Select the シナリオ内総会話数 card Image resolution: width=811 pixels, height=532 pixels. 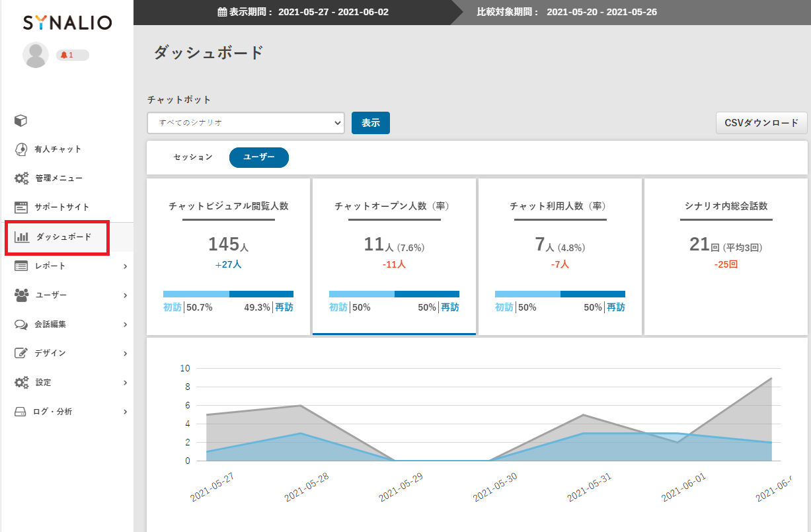[x=726, y=256]
